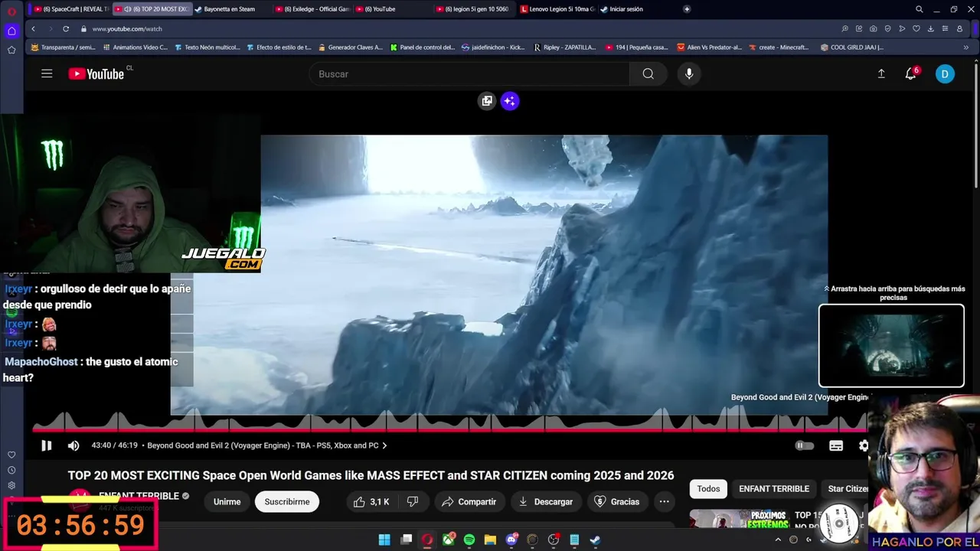The height and width of the screenshot is (551, 980).
Task: Click the Suscribirme subscribe button
Action: [x=287, y=501]
